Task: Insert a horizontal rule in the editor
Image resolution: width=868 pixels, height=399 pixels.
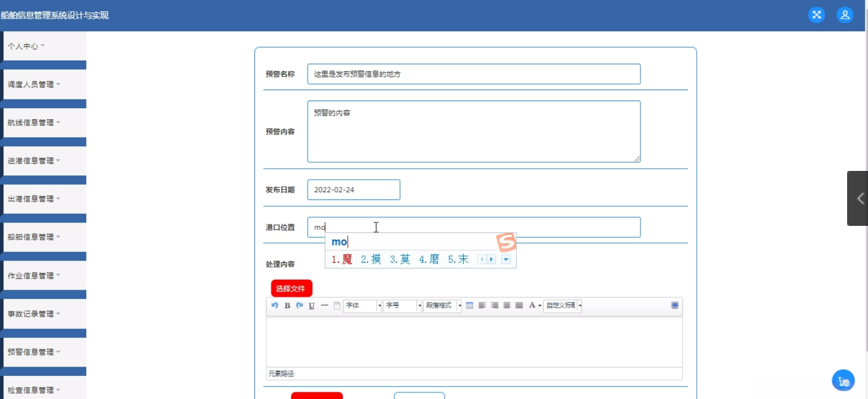Action: [x=325, y=306]
